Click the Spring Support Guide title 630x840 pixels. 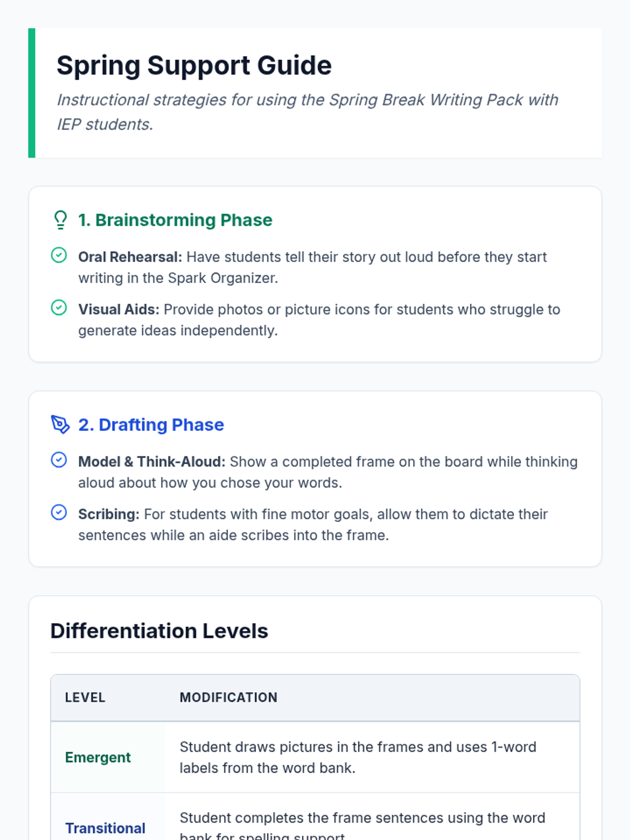(194, 66)
